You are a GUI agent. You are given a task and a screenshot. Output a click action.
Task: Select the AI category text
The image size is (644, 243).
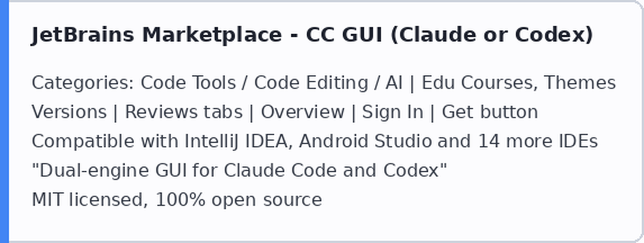pyautogui.click(x=394, y=83)
